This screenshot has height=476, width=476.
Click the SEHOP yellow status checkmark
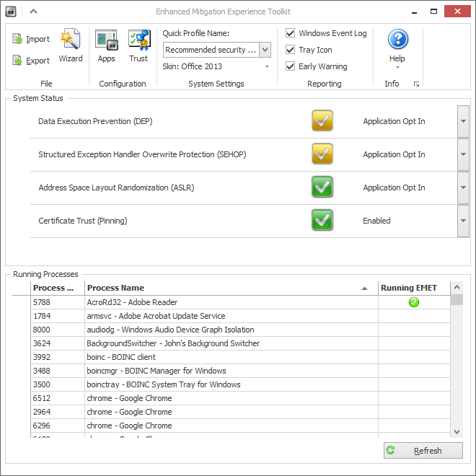pos(322,154)
